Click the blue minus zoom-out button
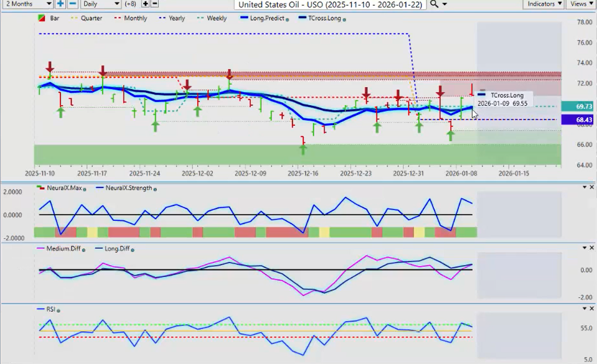 pyautogui.click(x=72, y=4)
